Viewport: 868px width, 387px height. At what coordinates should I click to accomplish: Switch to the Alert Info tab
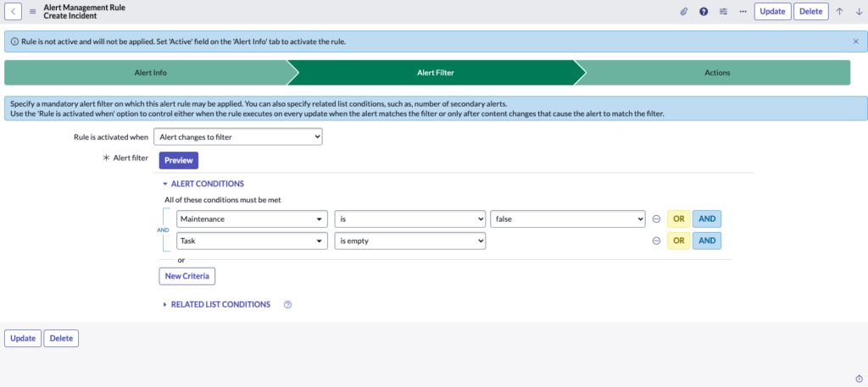[150, 73]
